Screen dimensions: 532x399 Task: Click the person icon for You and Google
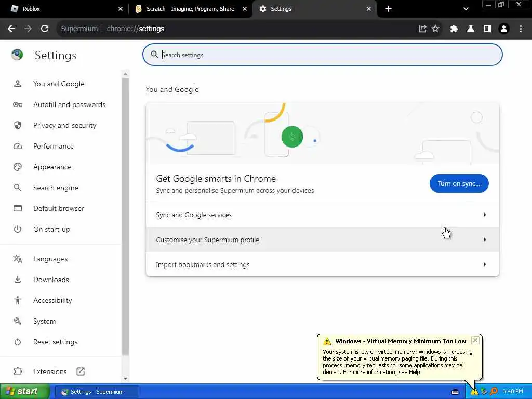click(18, 84)
